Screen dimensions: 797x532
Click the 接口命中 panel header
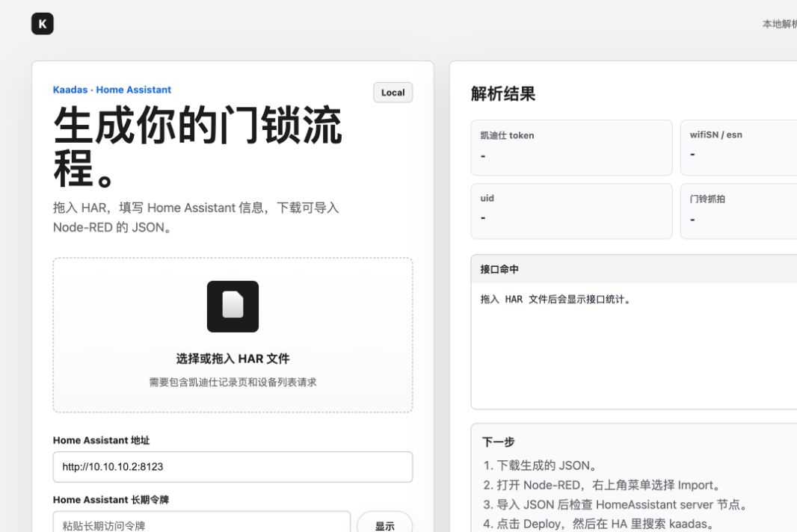(x=634, y=269)
